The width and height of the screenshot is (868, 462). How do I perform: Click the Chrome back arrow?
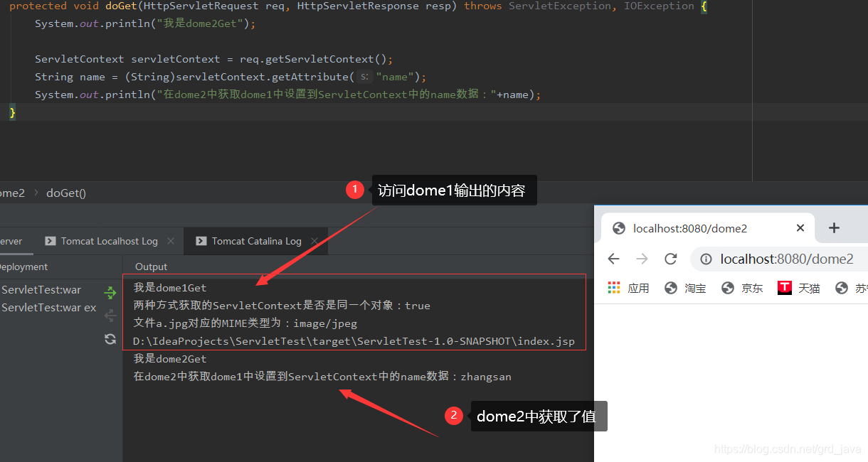pyautogui.click(x=614, y=259)
